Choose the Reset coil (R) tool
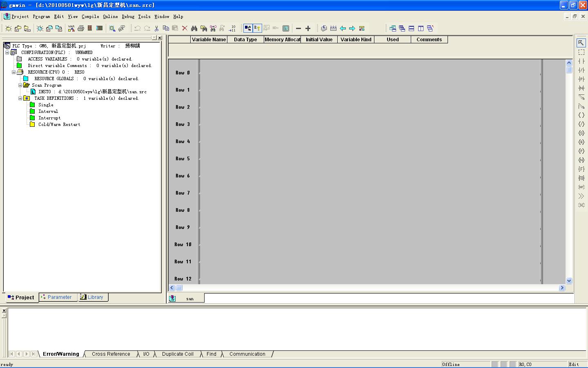The width and height of the screenshot is (588, 368). click(581, 142)
